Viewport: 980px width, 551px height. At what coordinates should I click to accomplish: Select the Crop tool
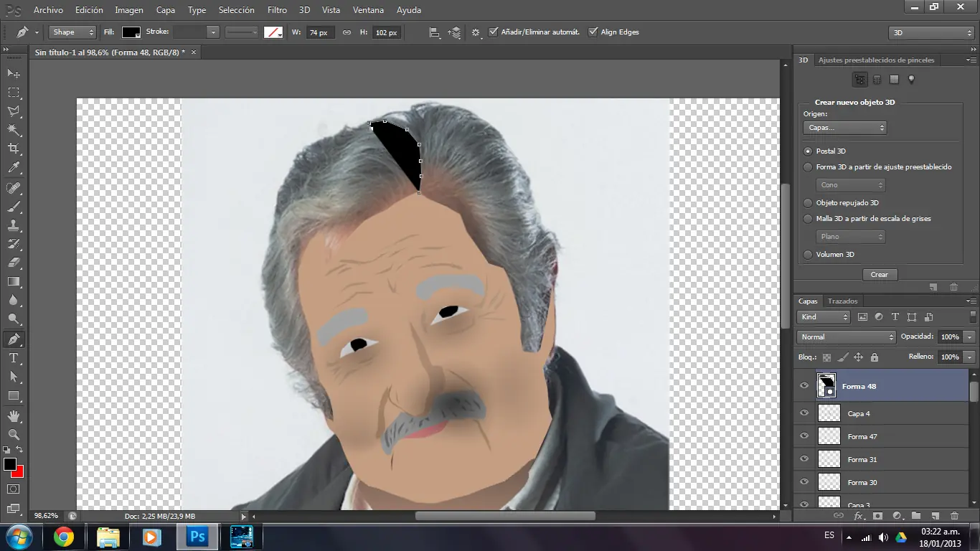[14, 149]
